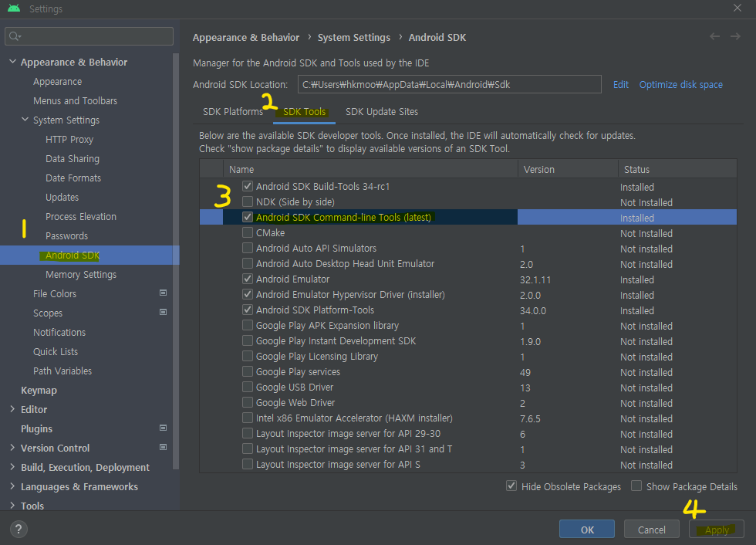
Task: Select Passwords settings item
Action: [66, 236]
